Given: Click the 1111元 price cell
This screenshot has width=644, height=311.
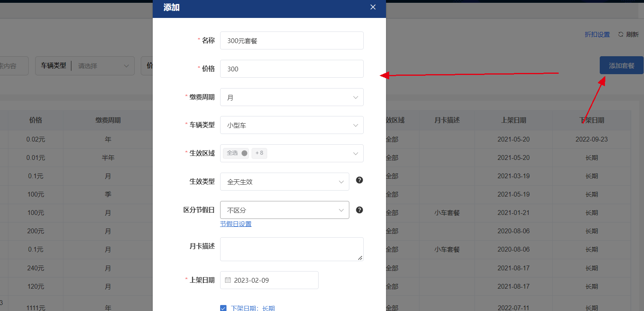Looking at the screenshot, I should coord(35,307).
